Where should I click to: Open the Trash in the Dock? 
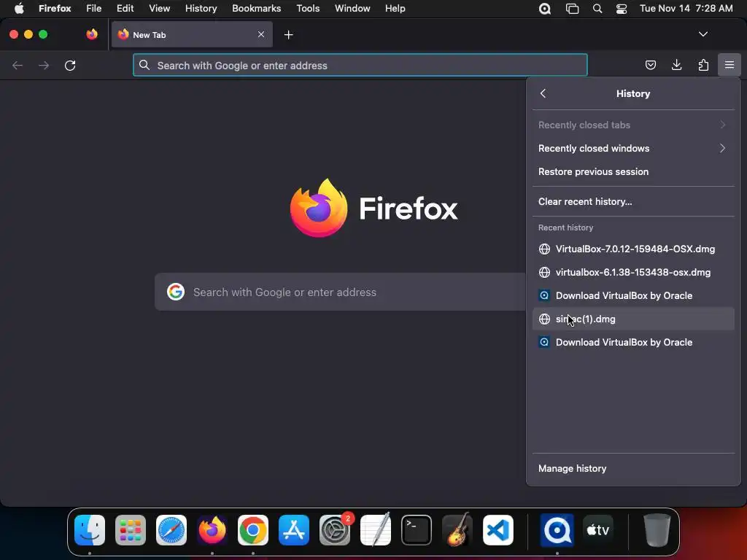click(x=657, y=530)
